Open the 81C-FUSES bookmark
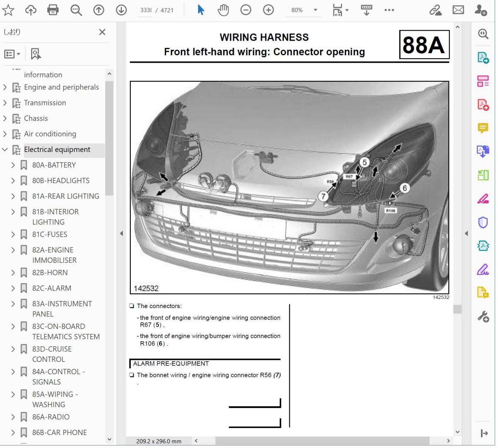This screenshot has height=448, width=498. [50, 235]
